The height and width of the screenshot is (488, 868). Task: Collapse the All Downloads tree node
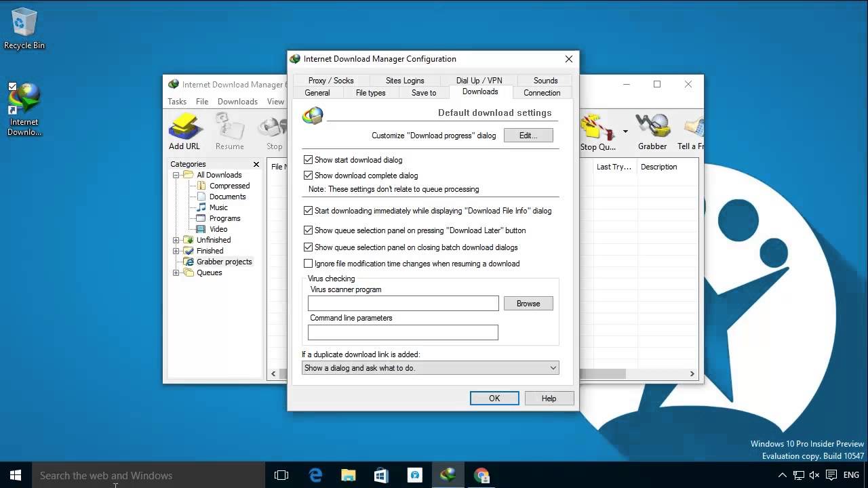(176, 175)
